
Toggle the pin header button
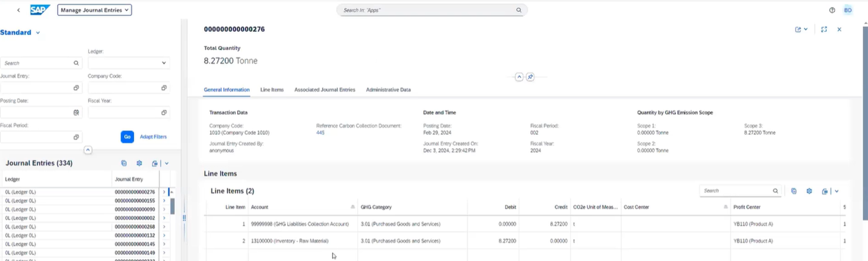[530, 77]
